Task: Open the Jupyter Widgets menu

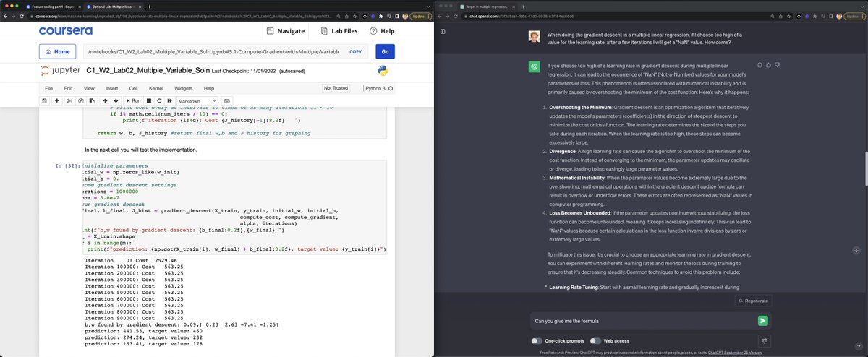Action: pos(184,88)
